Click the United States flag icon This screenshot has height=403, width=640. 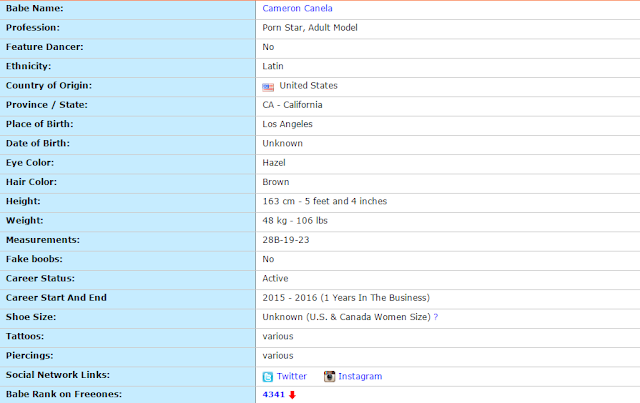click(x=268, y=87)
